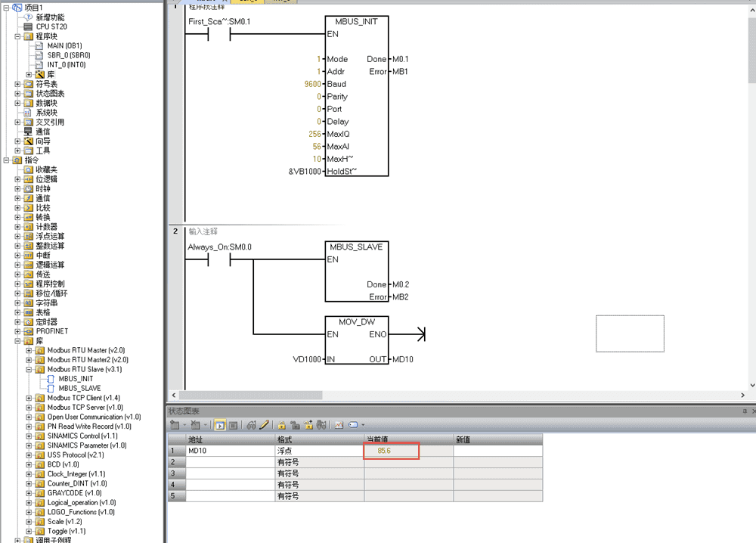
Task: Click the 新值 cell for MD10 row
Action: point(497,451)
